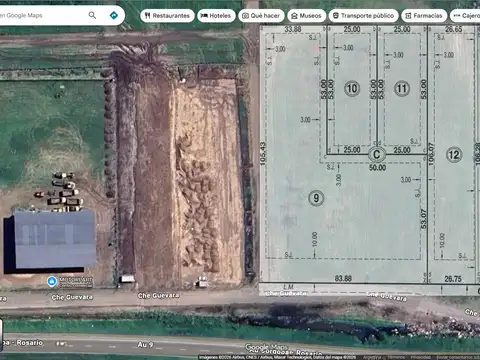Click the Farmacias chip
Image resolution: width=480 pixels, height=360 pixels.
click(424, 16)
